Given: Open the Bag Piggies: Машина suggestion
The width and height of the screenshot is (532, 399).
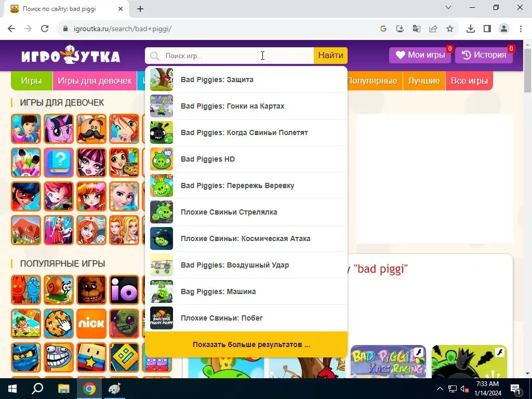Looking at the screenshot, I should coord(246,291).
